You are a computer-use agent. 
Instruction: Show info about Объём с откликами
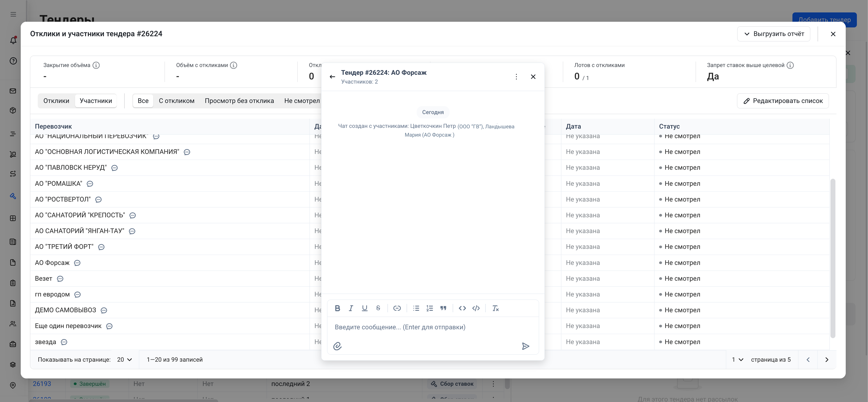click(x=233, y=65)
